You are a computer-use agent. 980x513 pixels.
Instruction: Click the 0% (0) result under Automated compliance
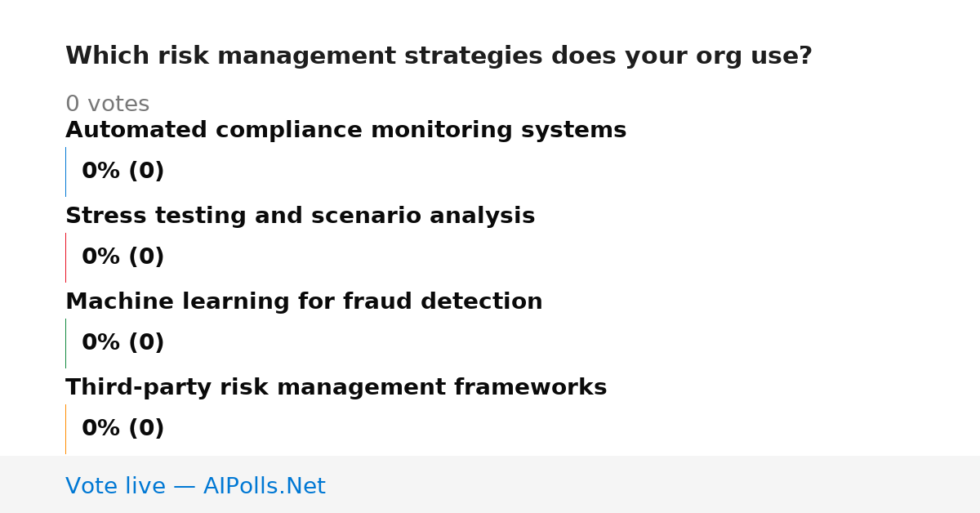(x=122, y=172)
